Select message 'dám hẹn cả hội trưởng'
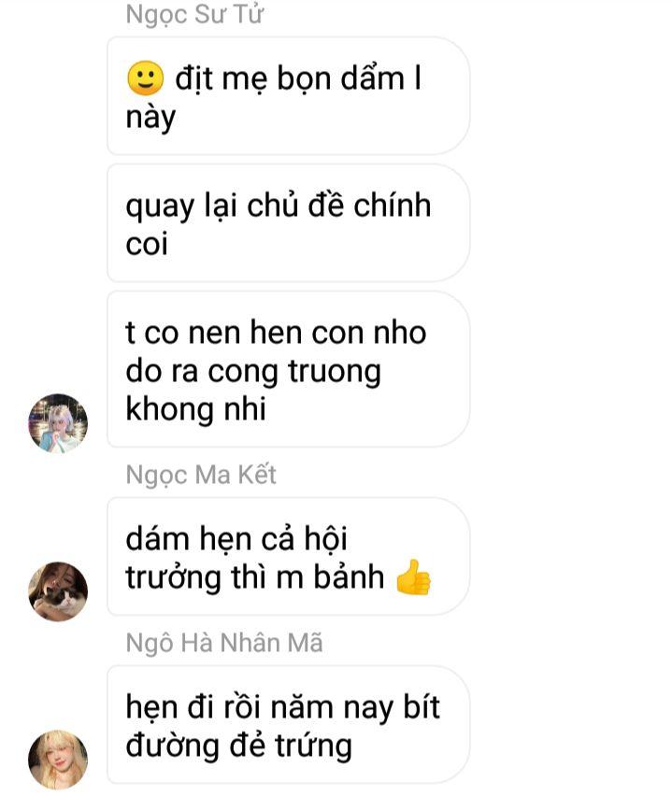672x796 pixels. pos(288,557)
